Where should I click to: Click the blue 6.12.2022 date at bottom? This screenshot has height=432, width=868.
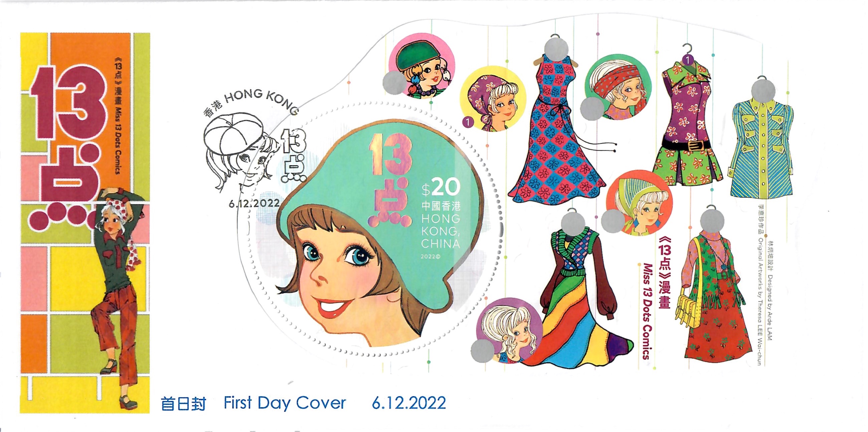tap(409, 403)
